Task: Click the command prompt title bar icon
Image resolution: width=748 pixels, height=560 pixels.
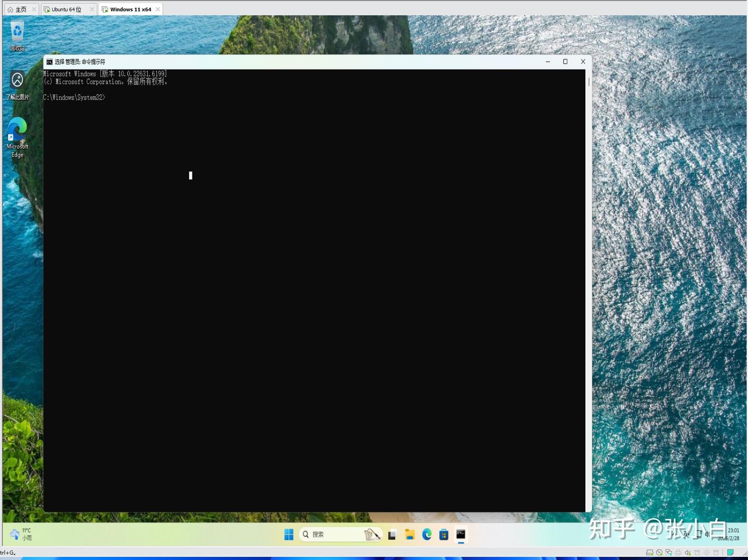Action: click(49, 62)
